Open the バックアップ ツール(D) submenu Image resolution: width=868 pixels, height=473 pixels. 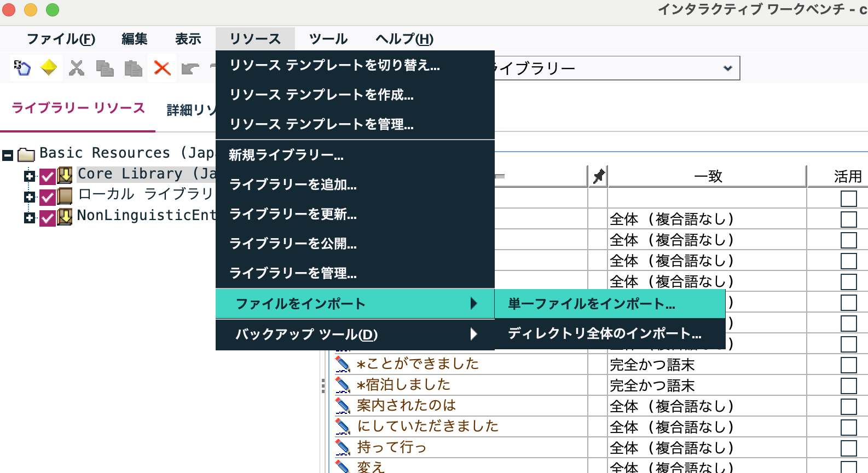355,334
